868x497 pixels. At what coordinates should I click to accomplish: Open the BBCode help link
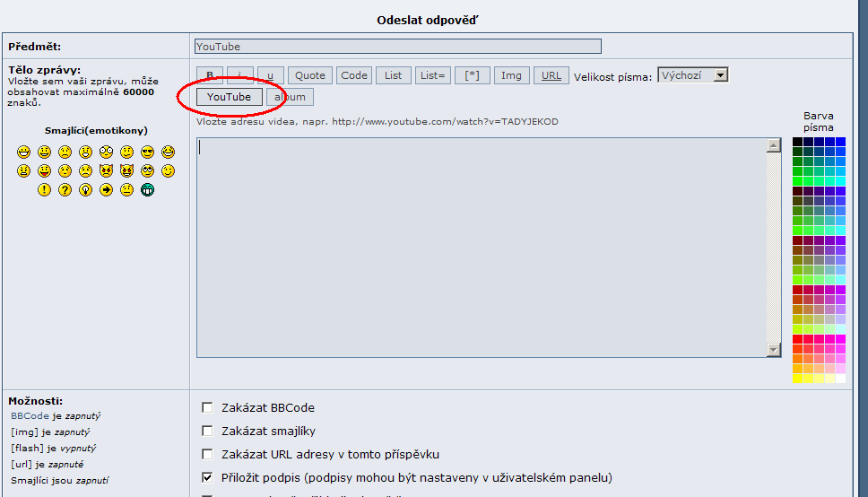click(29, 416)
